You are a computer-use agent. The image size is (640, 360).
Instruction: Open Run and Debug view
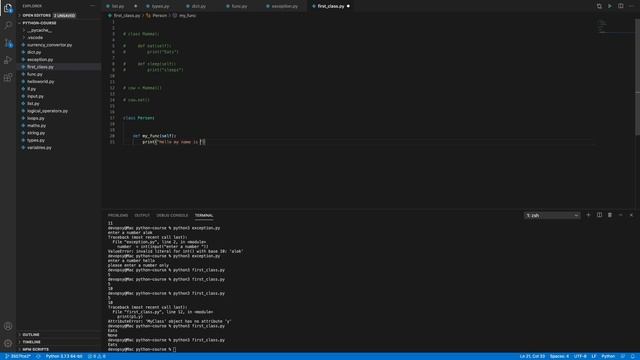8,60
